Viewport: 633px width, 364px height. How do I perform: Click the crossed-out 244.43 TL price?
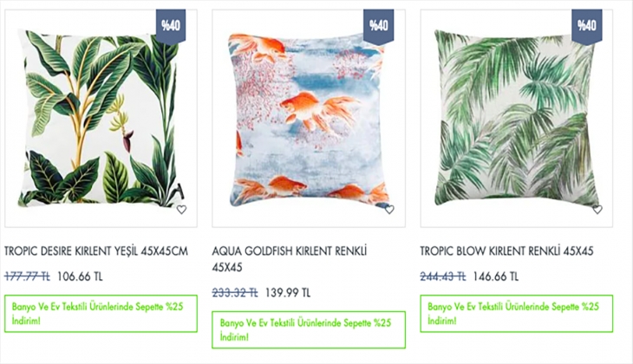[443, 276]
